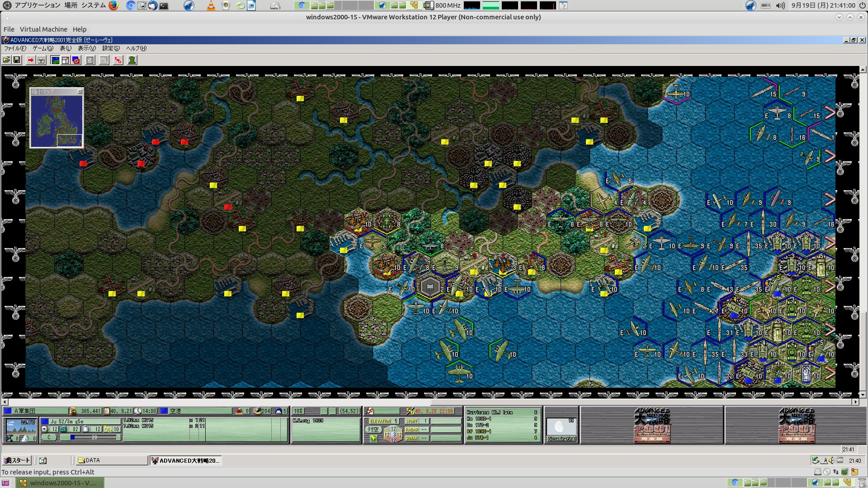The height and width of the screenshot is (488, 868).
Task: Open the 表示(V) menu
Action: 87,48
